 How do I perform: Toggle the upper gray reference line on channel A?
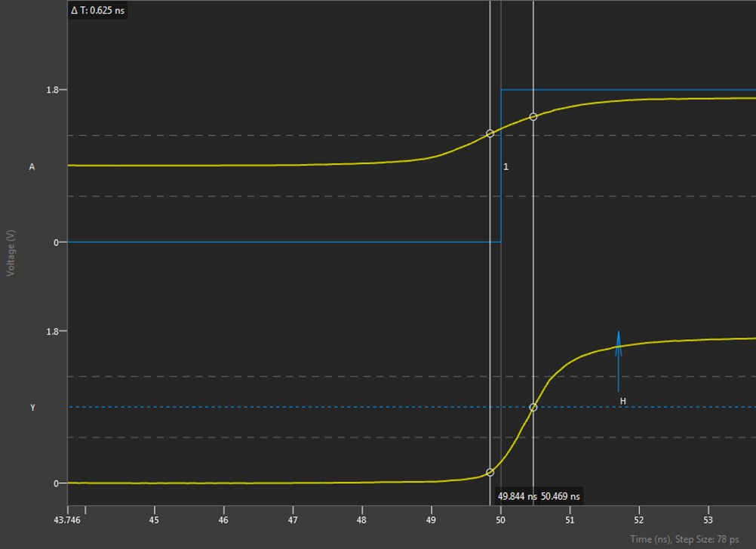226,135
